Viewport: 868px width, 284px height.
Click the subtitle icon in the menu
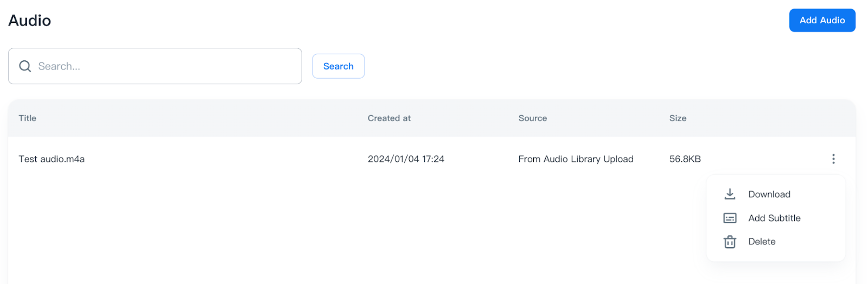pos(730,218)
